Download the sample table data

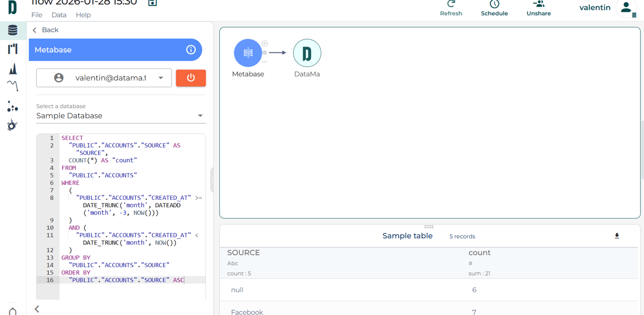point(616,236)
